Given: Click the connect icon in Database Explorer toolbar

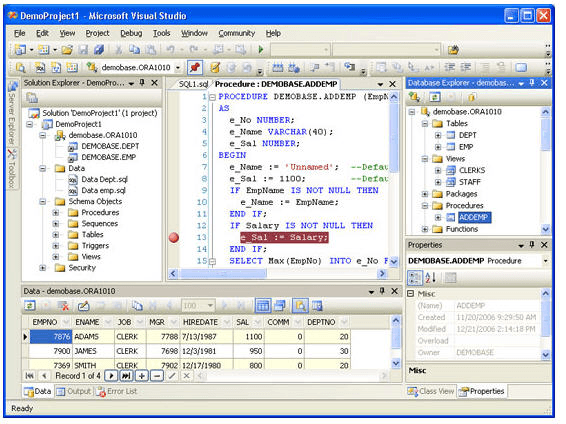Looking at the screenshot, I should [x=414, y=97].
